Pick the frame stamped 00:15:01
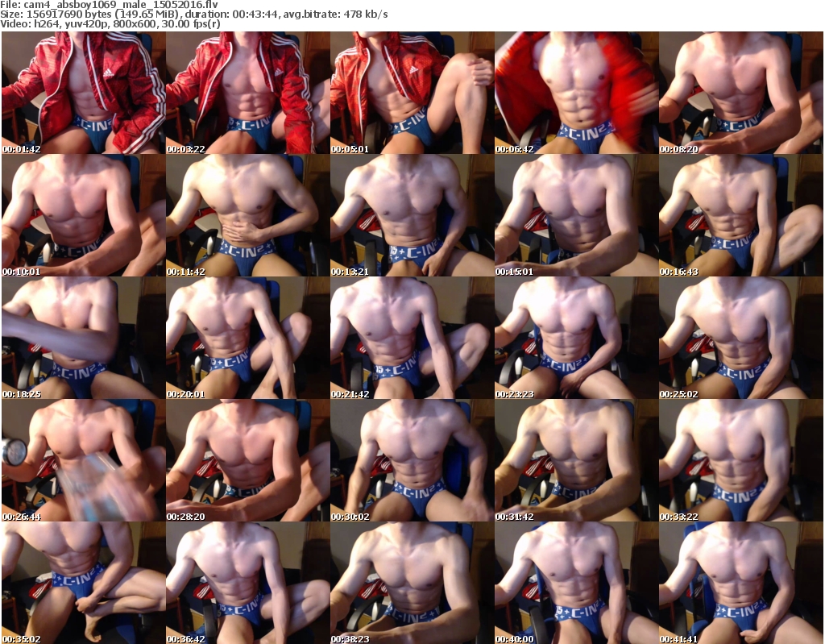This screenshot has height=644, width=825. coord(576,215)
